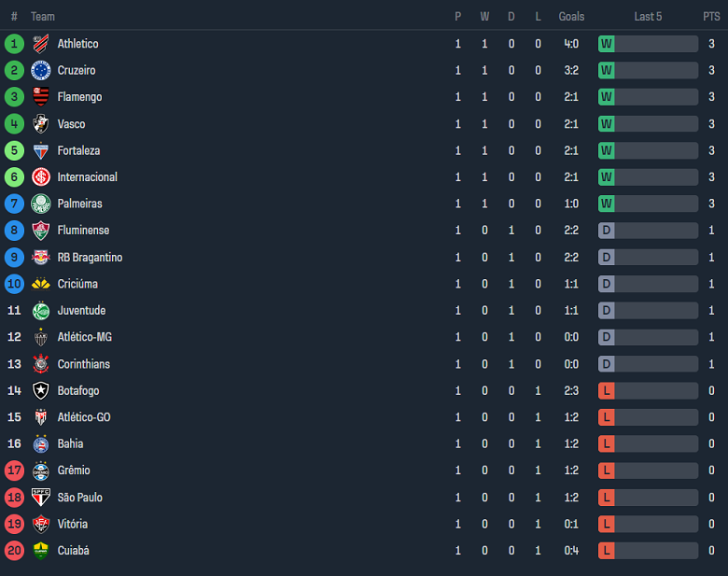Open the Grêmio team name link
This screenshot has height=576, width=728.
tap(74, 471)
